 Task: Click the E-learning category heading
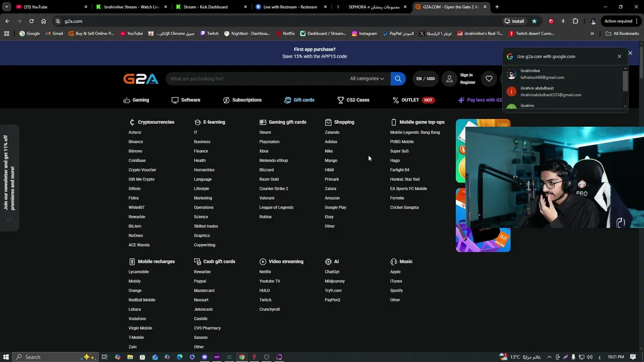coord(209,122)
